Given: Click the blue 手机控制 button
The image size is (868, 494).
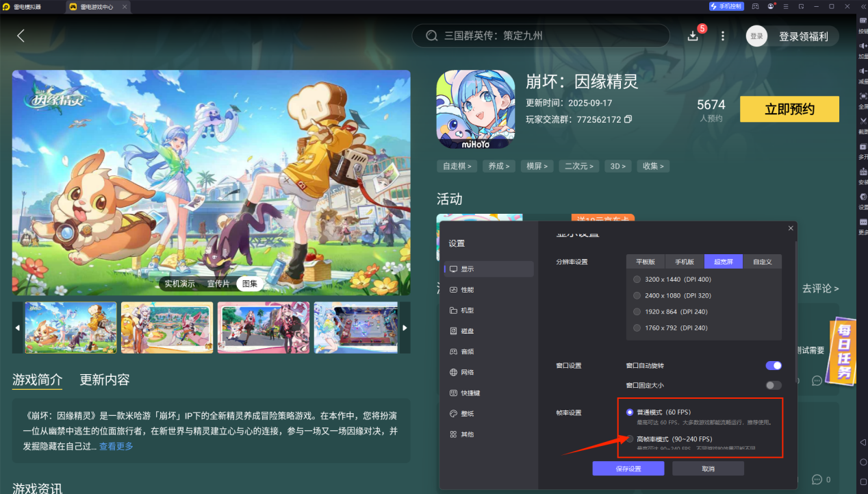Looking at the screenshot, I should (x=726, y=6).
